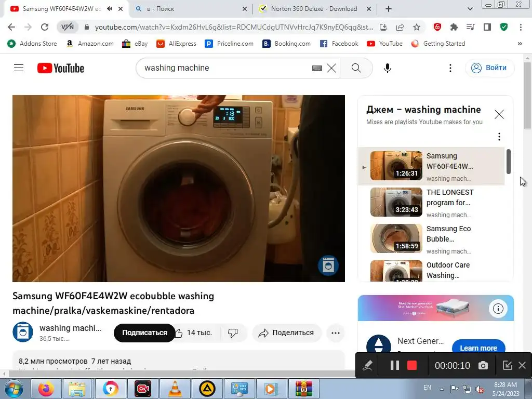Click the video player to pause playback
Screen dimensions: 532x399
(179, 188)
